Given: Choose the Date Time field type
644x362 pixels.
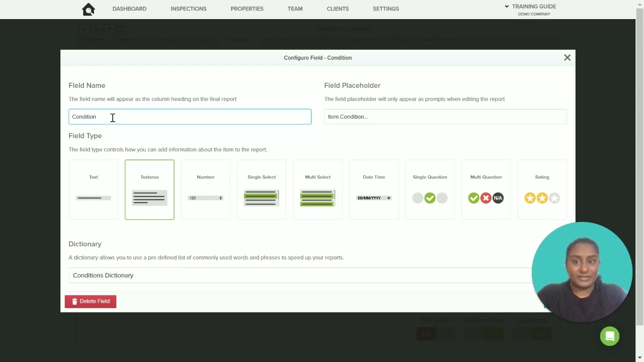Looking at the screenshot, I should click(374, 190).
